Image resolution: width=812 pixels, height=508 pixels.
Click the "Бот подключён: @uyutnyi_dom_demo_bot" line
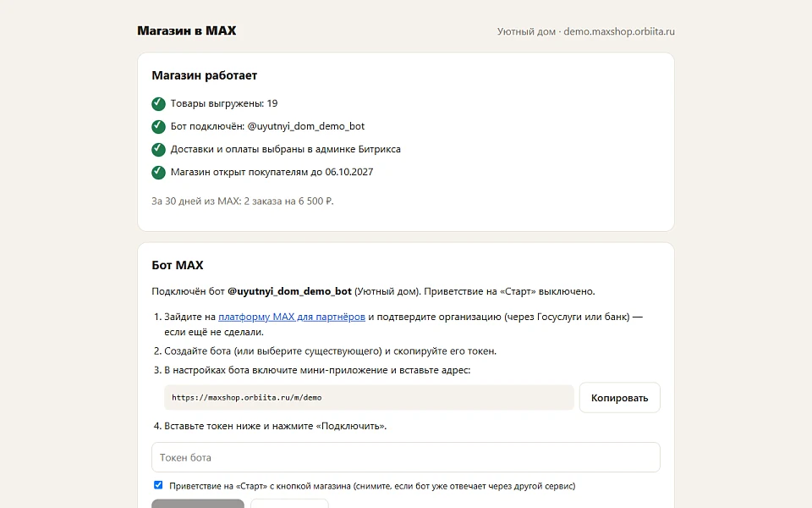click(x=267, y=126)
